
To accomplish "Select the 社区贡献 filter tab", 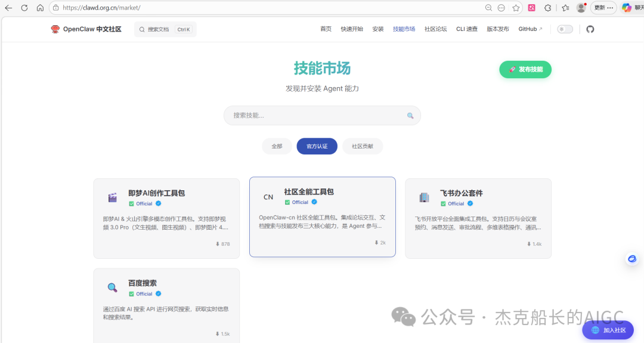I will pos(363,146).
